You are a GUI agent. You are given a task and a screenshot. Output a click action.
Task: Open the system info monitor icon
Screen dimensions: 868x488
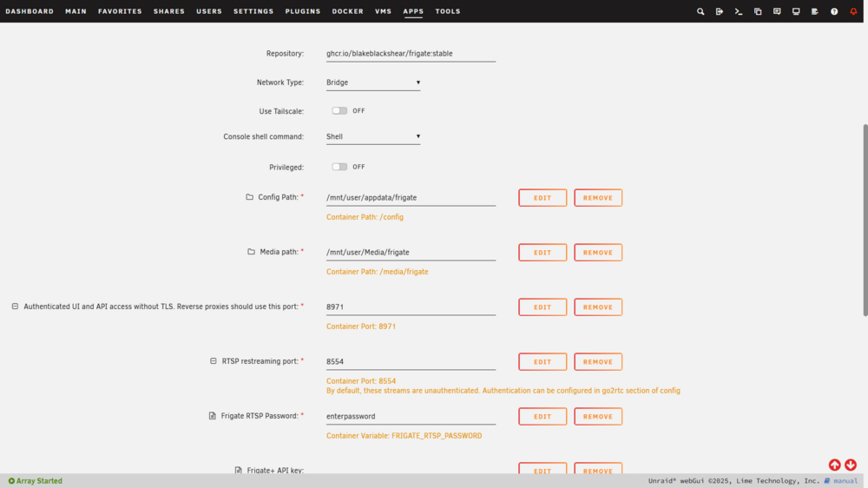pyautogui.click(x=796, y=11)
